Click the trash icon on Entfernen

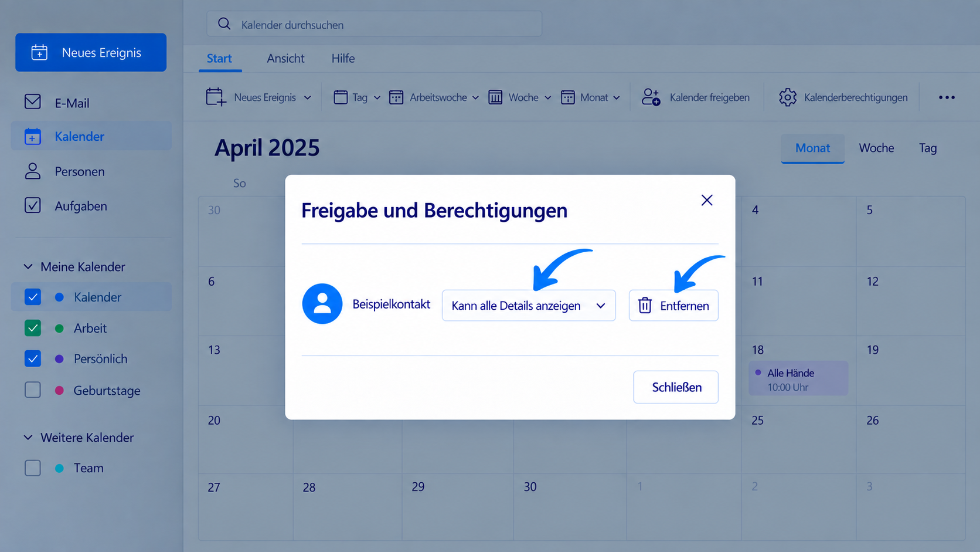[645, 305]
